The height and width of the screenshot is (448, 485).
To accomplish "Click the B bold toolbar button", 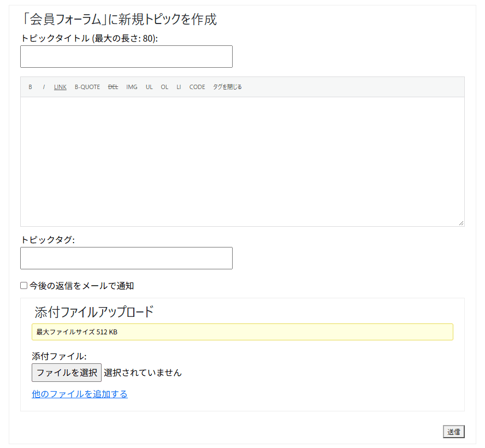I will point(31,87).
